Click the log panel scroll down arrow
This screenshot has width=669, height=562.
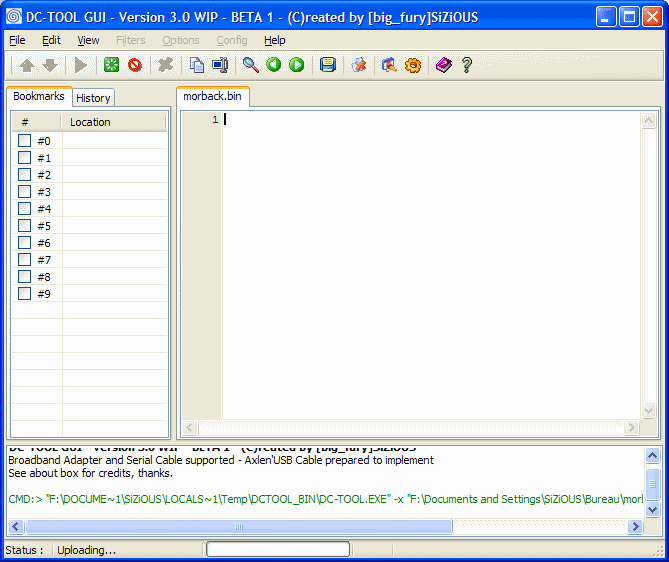tap(652, 509)
